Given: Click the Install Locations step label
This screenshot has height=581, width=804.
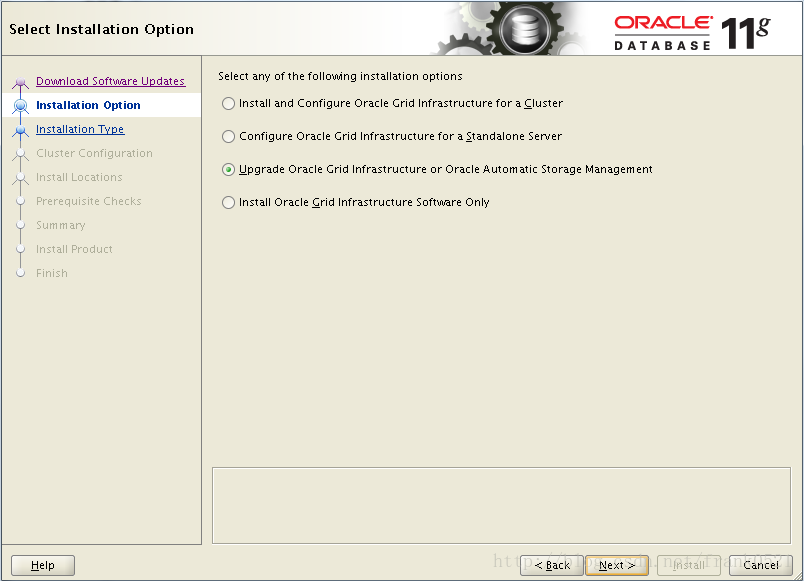Looking at the screenshot, I should pos(79,177).
